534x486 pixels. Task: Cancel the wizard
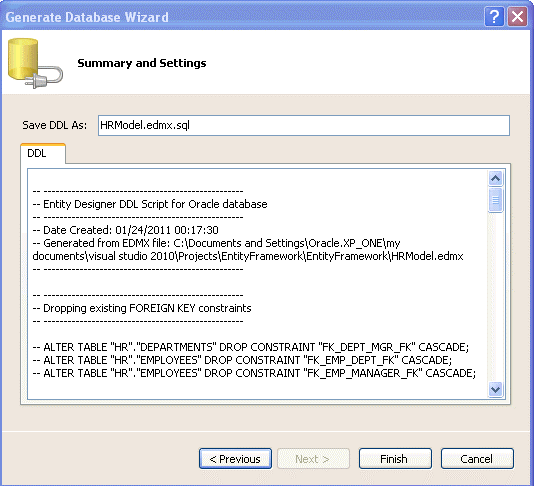coord(477,459)
